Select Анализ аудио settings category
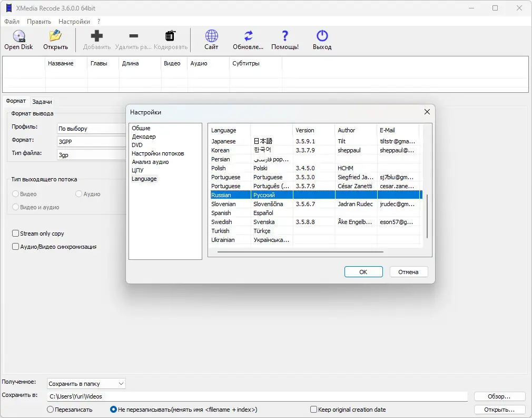The width and height of the screenshot is (532, 418). coord(150,162)
